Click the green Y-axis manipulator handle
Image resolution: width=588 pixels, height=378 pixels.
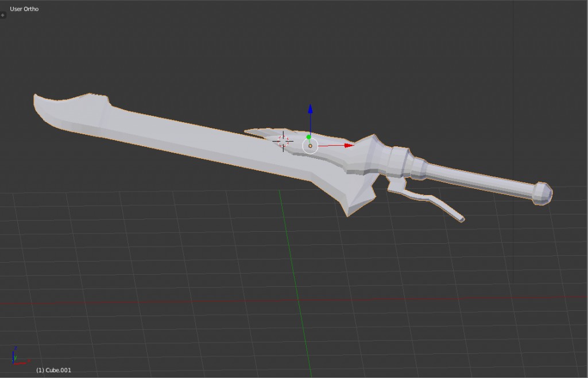pos(309,137)
